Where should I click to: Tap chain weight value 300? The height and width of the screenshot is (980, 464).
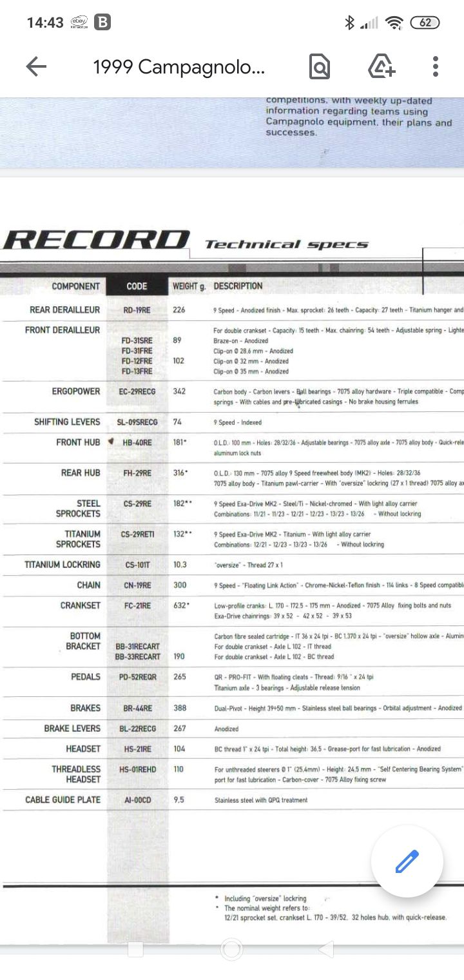[x=180, y=585]
